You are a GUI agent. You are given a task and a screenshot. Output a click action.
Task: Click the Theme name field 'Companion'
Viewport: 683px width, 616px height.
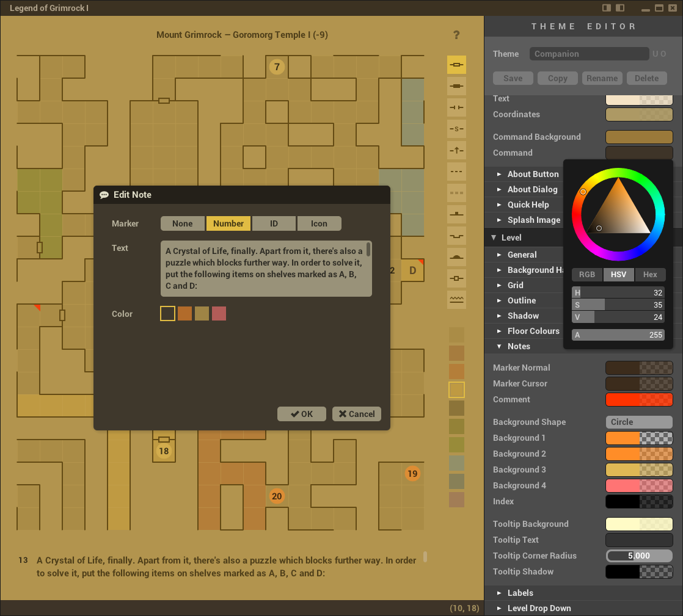tap(589, 54)
